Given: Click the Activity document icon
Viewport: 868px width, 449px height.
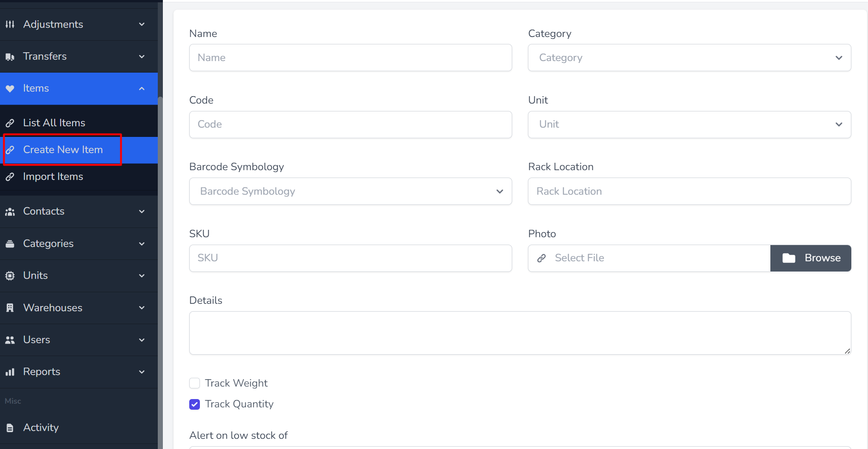Looking at the screenshot, I should point(10,428).
